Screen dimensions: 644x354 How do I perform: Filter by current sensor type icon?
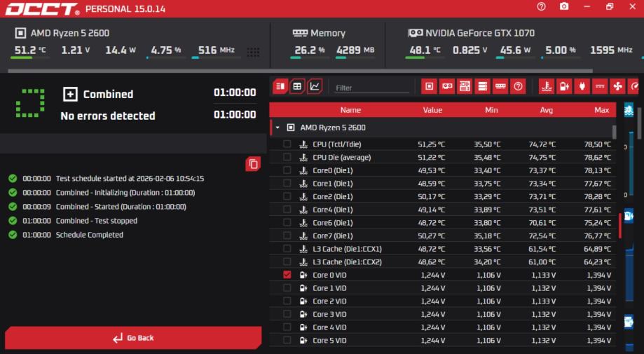coord(600,86)
